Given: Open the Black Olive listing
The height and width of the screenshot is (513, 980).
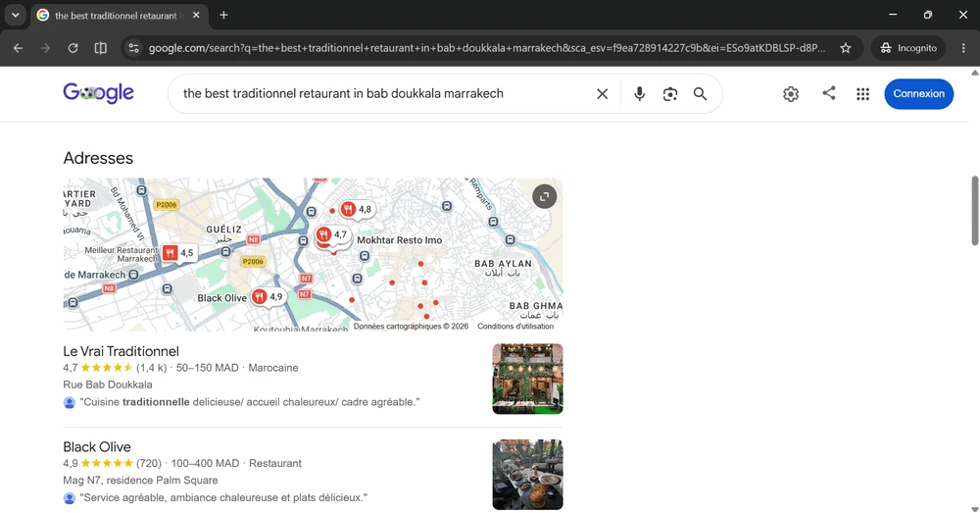Looking at the screenshot, I should click(97, 447).
